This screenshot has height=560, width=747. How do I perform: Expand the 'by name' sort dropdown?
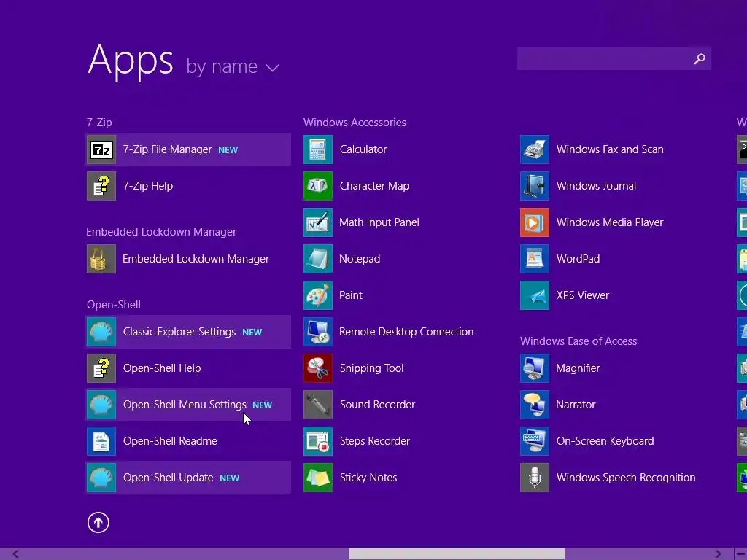click(233, 67)
